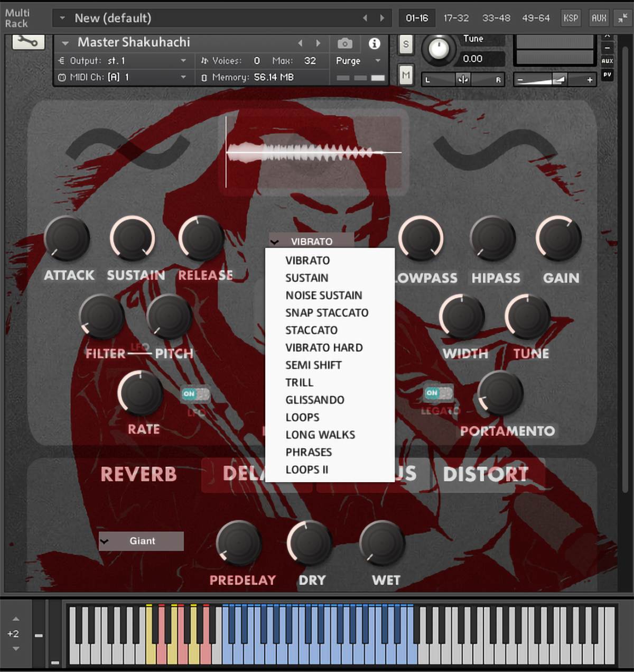Click the GAIN knob

point(559,238)
